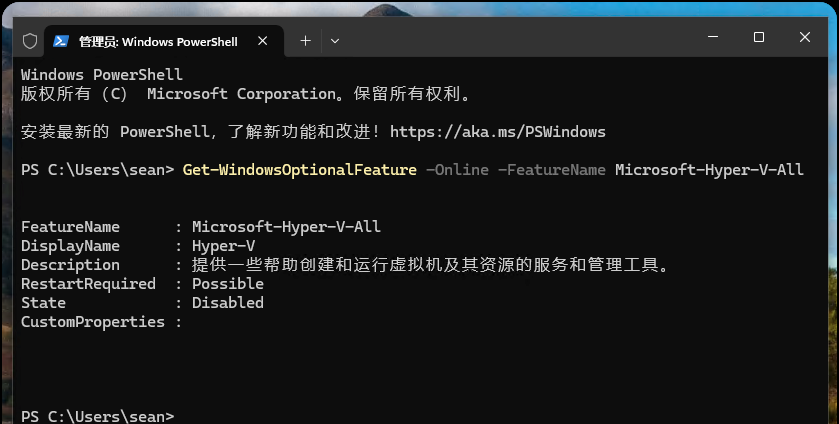Open the aka.ms/PSWindows link
839x424 pixels.
[497, 132]
